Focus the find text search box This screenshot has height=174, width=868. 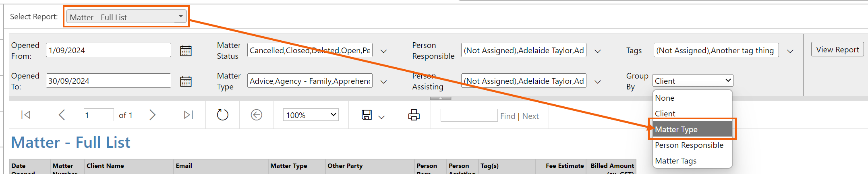[469, 115]
